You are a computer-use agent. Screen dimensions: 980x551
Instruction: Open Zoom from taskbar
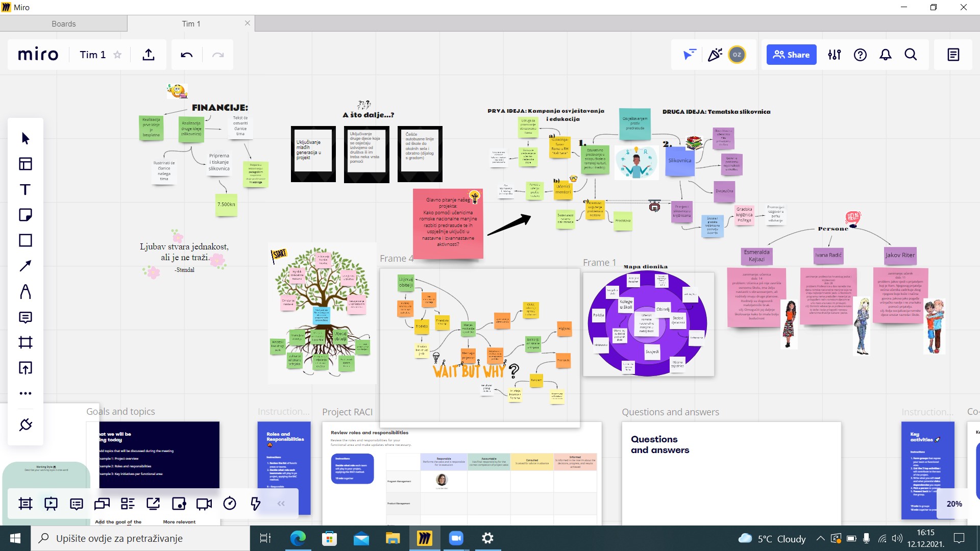(456, 538)
